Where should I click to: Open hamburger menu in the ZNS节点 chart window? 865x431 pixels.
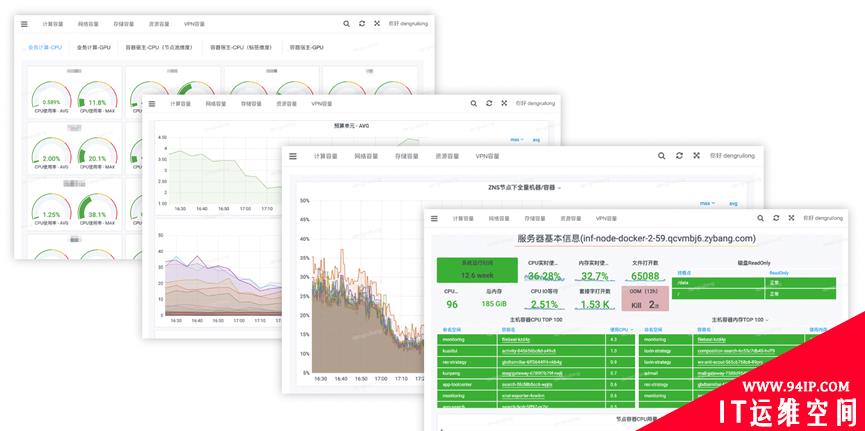[293, 156]
